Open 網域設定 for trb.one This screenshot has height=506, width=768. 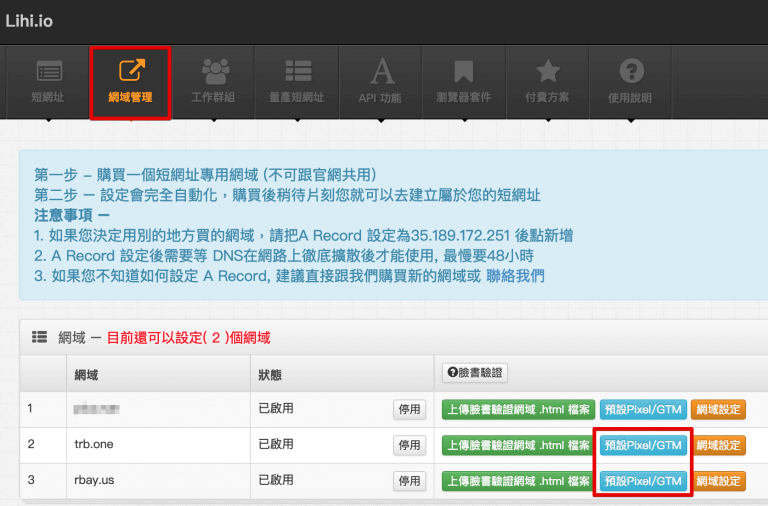pos(718,445)
